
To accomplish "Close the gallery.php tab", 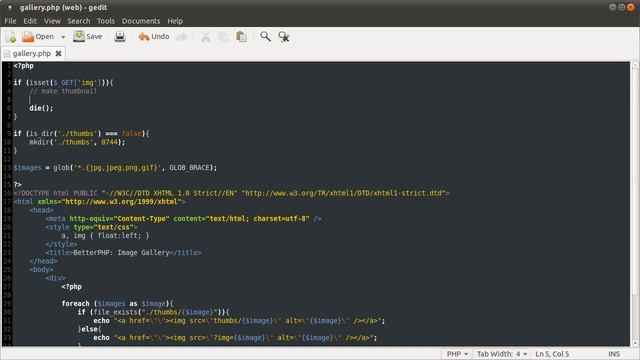I will coord(58,53).
